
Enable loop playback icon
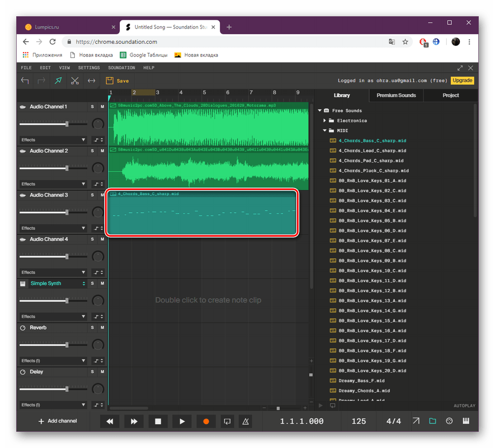(x=227, y=421)
